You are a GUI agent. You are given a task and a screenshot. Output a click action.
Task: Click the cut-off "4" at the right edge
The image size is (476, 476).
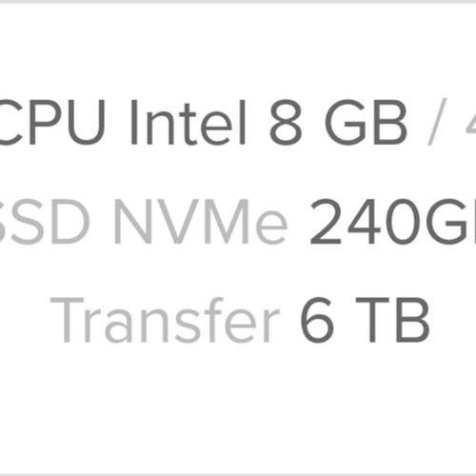[x=471, y=123]
